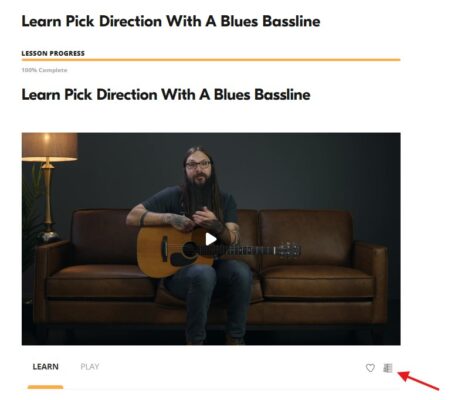Click the empty right sofa cushion in video
Viewport: 451px width, 400px height.
[317, 282]
